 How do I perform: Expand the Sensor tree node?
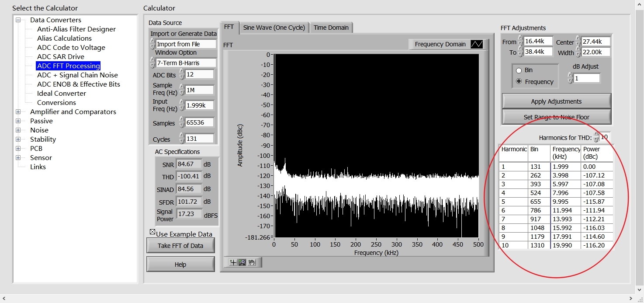pyautogui.click(x=18, y=158)
